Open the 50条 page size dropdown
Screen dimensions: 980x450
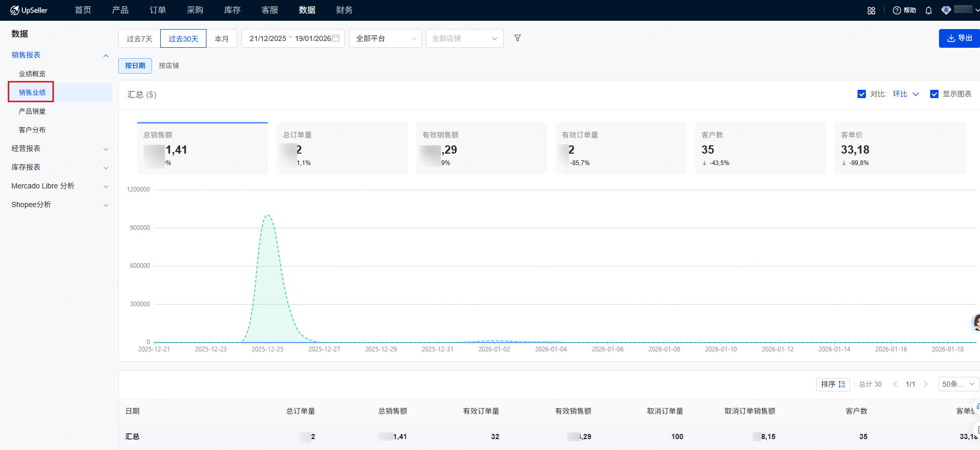tap(958, 384)
